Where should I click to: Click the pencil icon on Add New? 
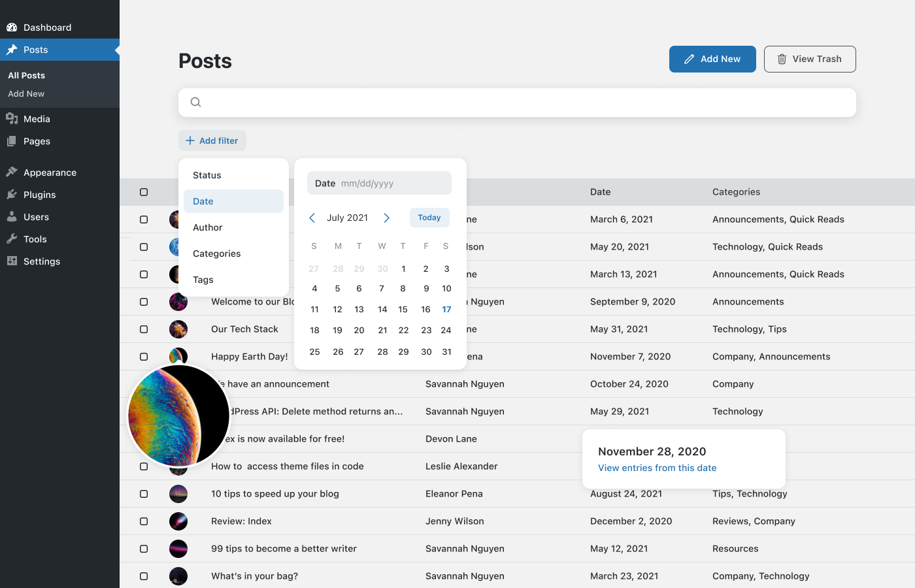(689, 59)
